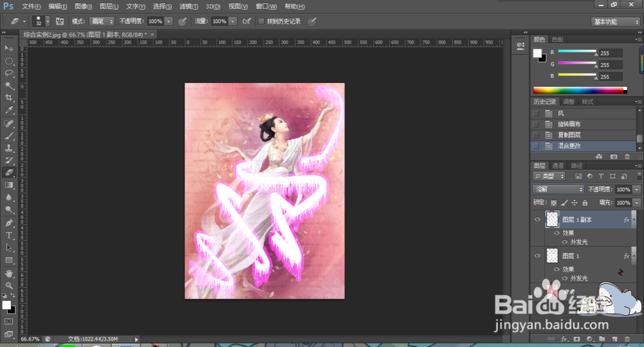Switch to the 调整 tab
Image resolution: width=644 pixels, height=347 pixels.
(x=569, y=102)
